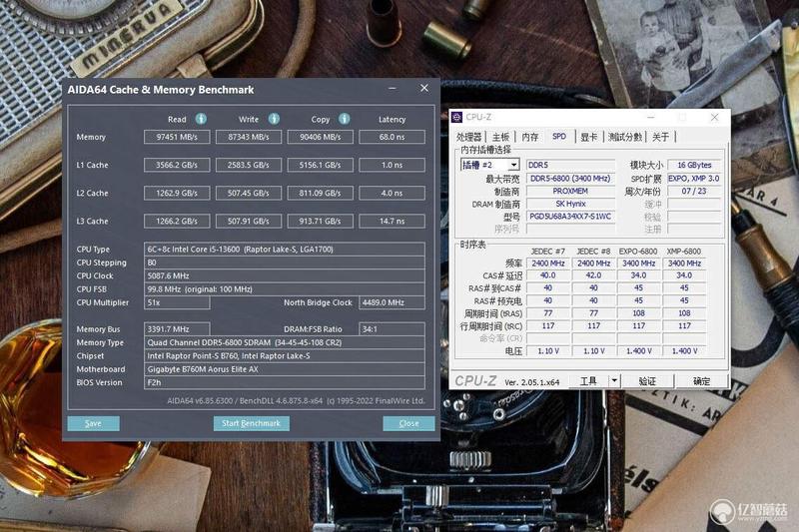Click the L3 Cache Read 1266.2 GB/s value
The width and height of the screenshot is (799, 532).
[x=177, y=221]
